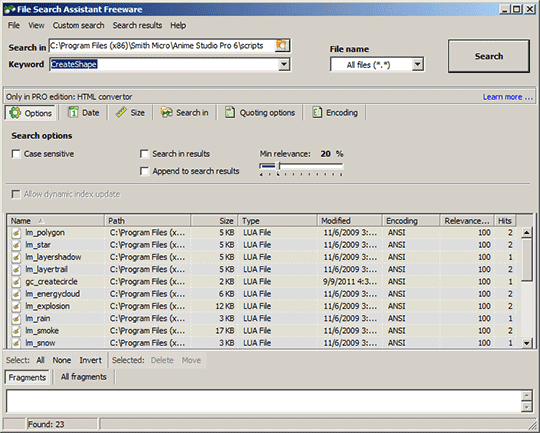Click the results list scroll up arrow
This screenshot has height=433, width=540.
[527, 233]
